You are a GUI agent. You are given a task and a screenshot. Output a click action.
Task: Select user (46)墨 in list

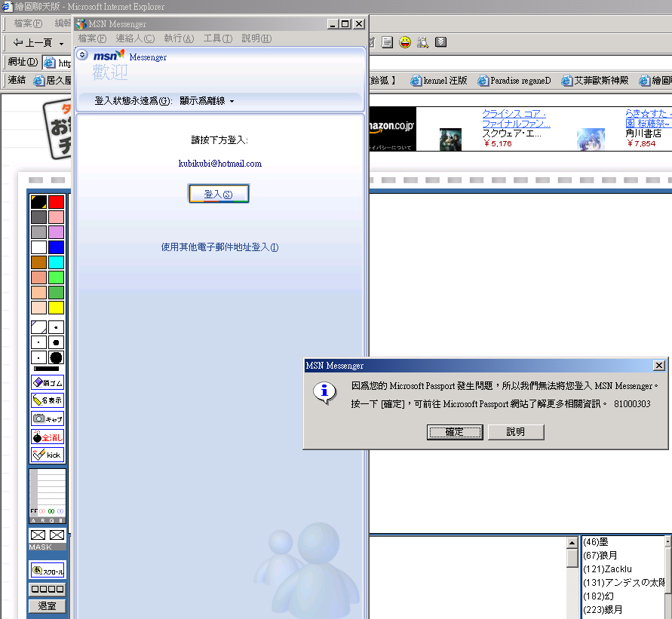(595, 542)
